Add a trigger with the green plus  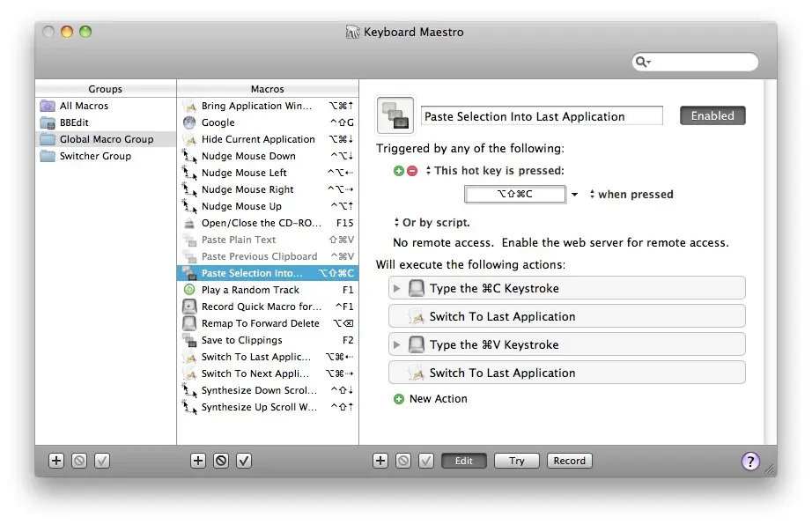point(399,171)
